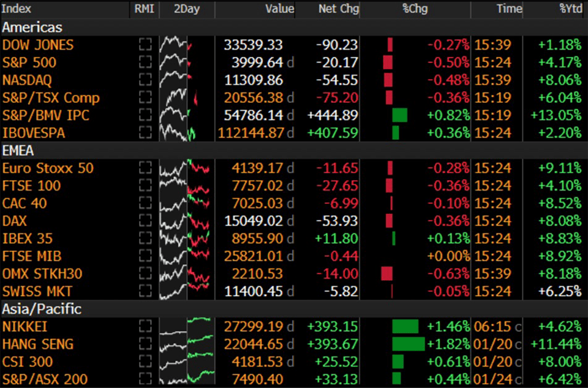Viewport: 588px width, 388px height.
Task: Sort by the Index column header
Action: 17,9
